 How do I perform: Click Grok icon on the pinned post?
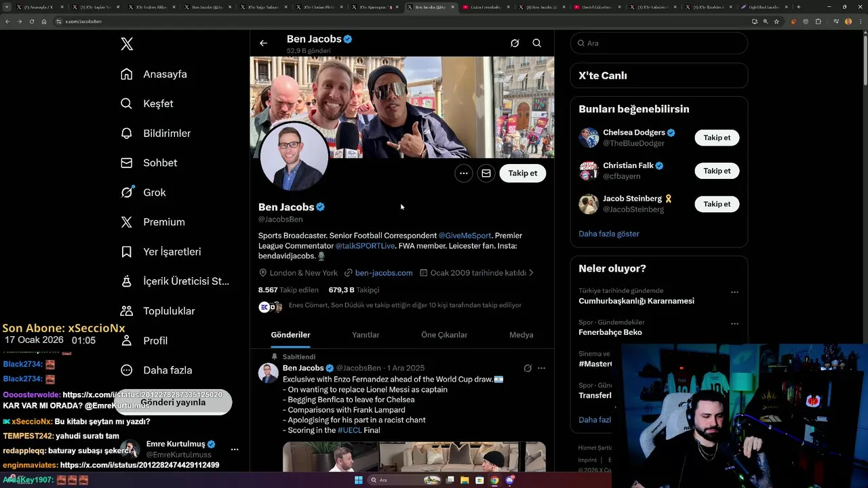(x=528, y=368)
